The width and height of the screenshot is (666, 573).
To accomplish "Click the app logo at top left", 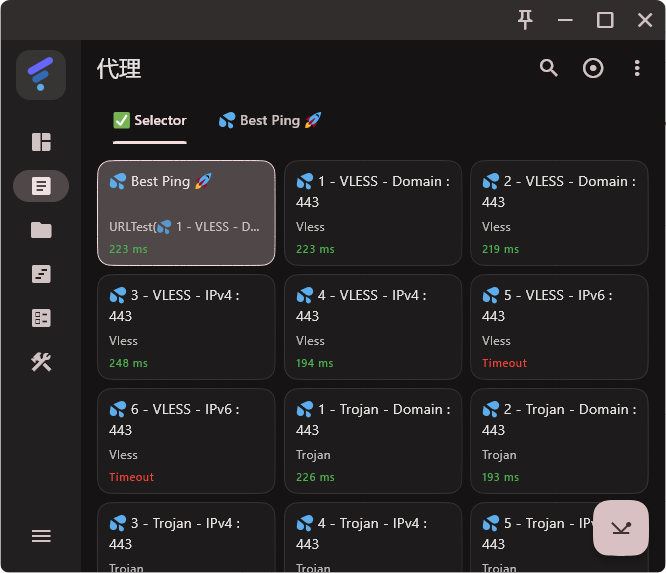I will click(x=41, y=75).
